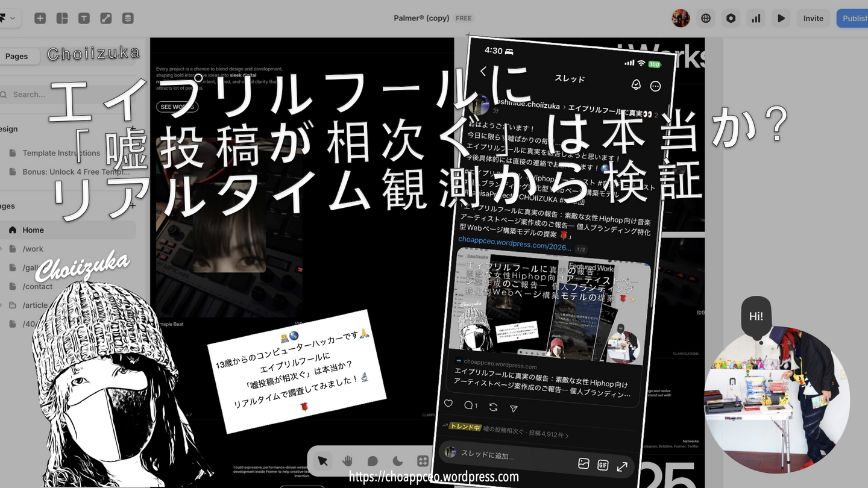Image resolution: width=868 pixels, height=488 pixels.
Task: Open site settings hexagon icon
Action: click(731, 18)
